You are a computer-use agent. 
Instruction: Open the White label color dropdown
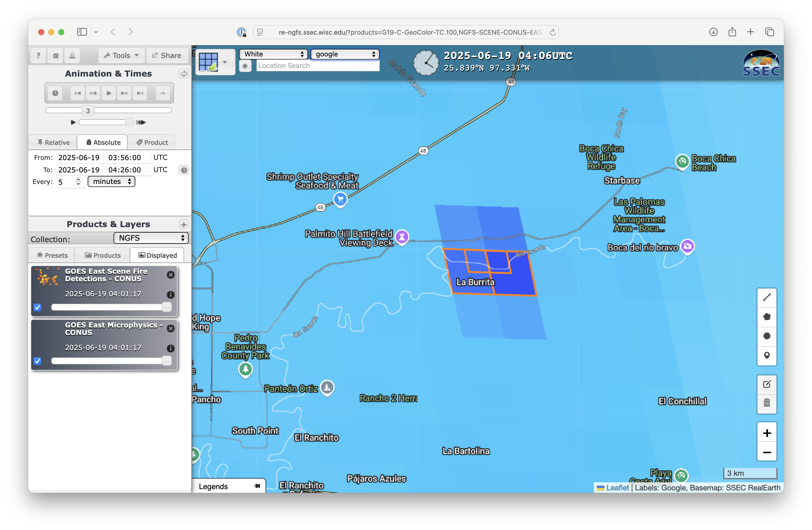point(274,54)
